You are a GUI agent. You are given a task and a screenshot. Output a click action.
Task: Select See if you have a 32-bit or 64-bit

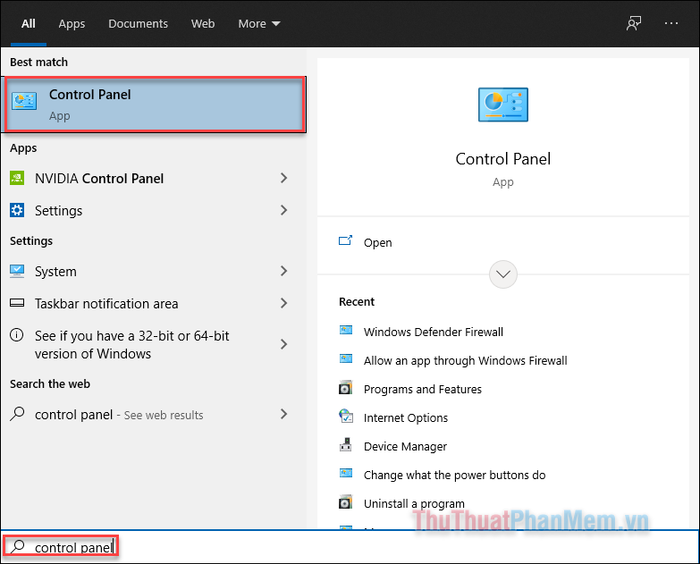pyautogui.click(x=132, y=344)
